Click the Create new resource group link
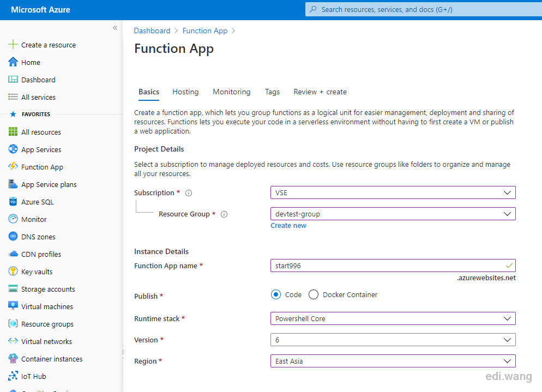The width and height of the screenshot is (542, 392). [x=288, y=225]
